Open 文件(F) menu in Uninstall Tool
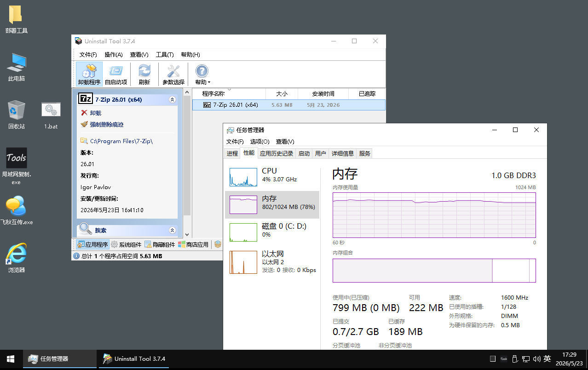The image size is (588, 370). pyautogui.click(x=88, y=54)
